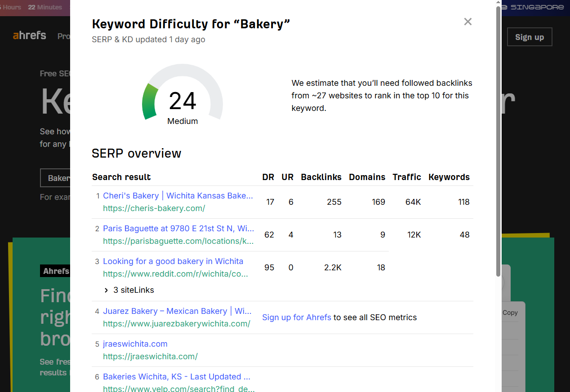Open the ahrefs logo home link
570x392 pixels.
(x=30, y=35)
